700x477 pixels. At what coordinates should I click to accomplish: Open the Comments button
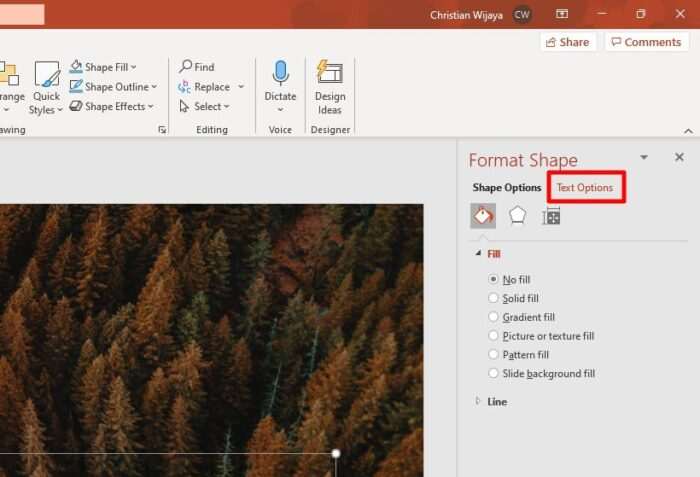coord(646,42)
